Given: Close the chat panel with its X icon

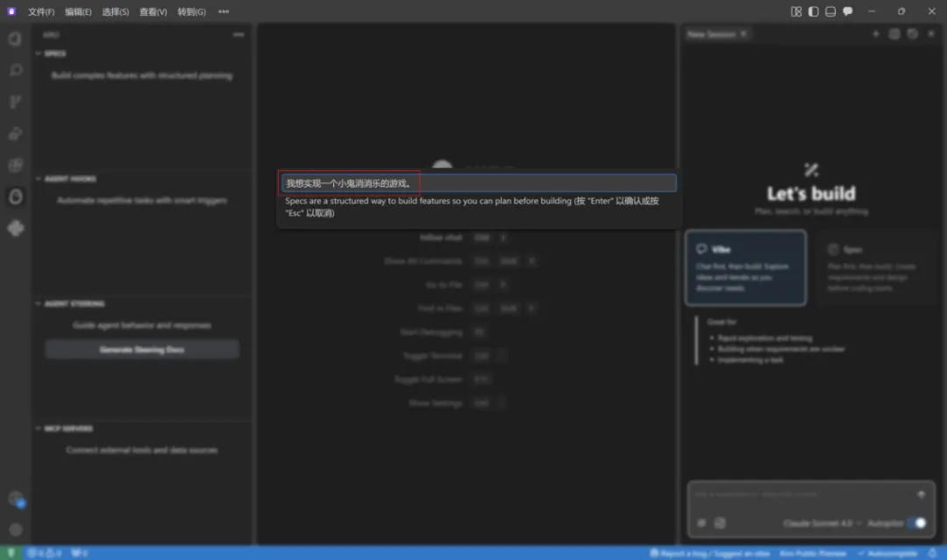Looking at the screenshot, I should coord(930,34).
